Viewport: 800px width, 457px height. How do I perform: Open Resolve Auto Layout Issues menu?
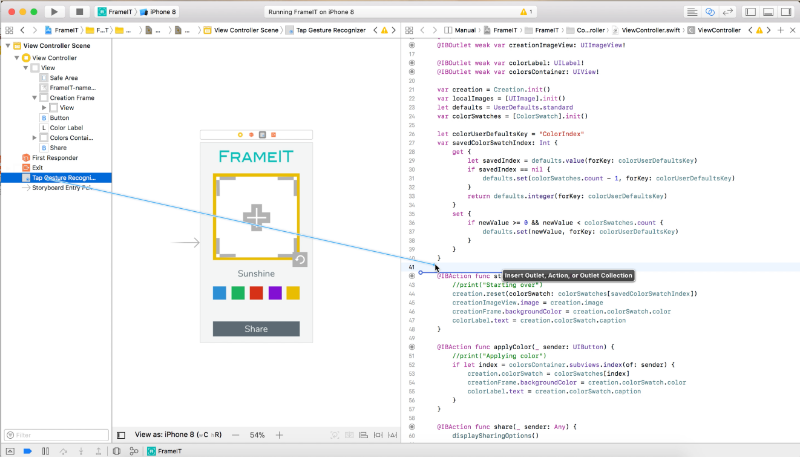392,435
